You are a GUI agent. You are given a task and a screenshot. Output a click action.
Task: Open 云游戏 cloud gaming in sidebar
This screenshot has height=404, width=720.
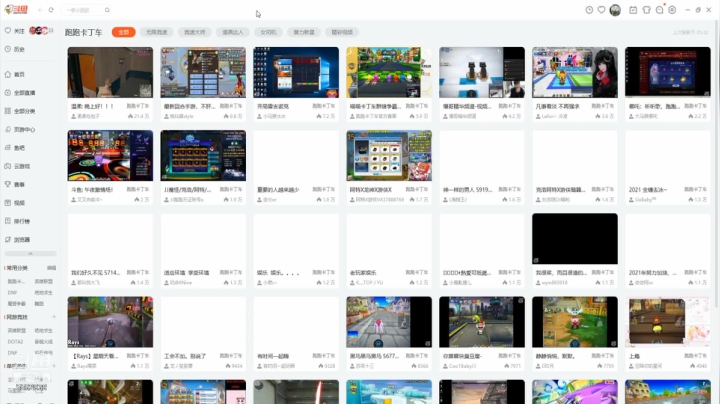pos(17,166)
